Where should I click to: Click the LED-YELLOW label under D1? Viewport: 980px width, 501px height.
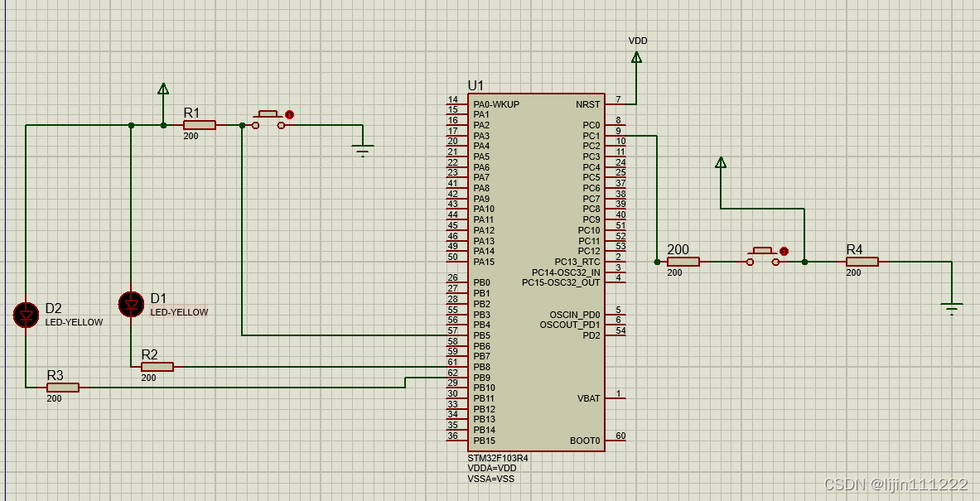coord(180,312)
